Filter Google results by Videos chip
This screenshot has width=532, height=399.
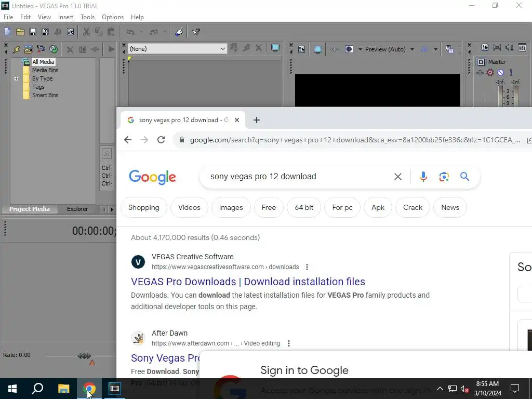coord(189,207)
